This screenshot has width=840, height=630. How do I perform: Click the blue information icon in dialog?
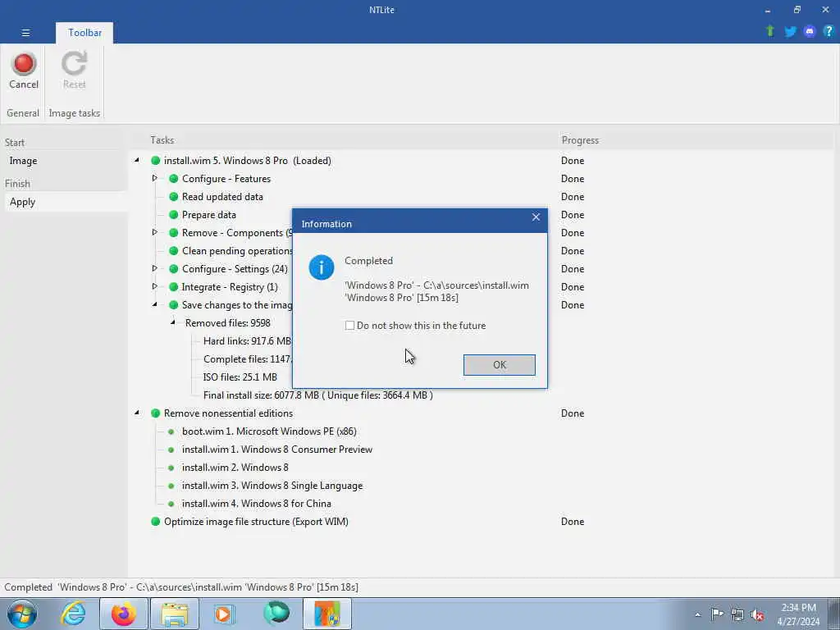click(322, 267)
